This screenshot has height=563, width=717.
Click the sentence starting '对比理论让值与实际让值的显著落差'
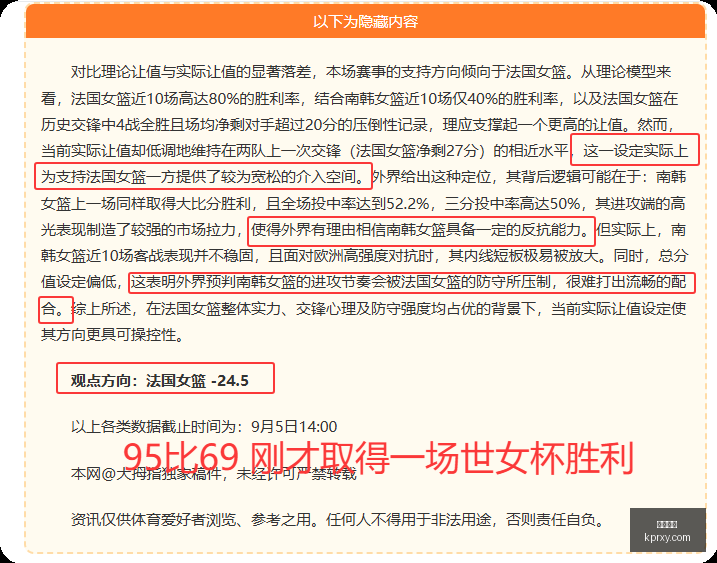321,72
